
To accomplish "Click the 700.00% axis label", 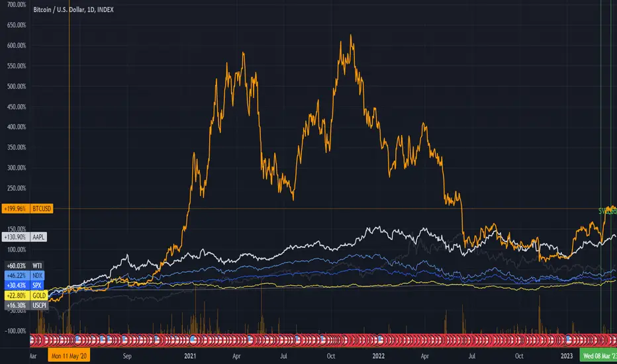I will (x=17, y=5).
